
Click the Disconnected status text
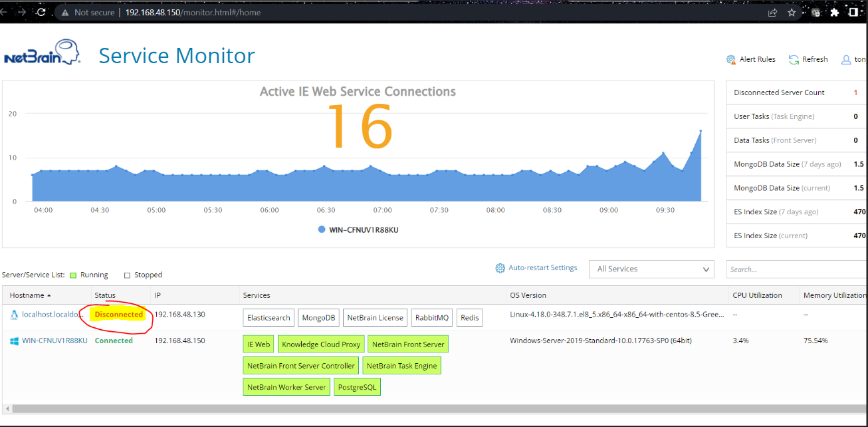(119, 314)
